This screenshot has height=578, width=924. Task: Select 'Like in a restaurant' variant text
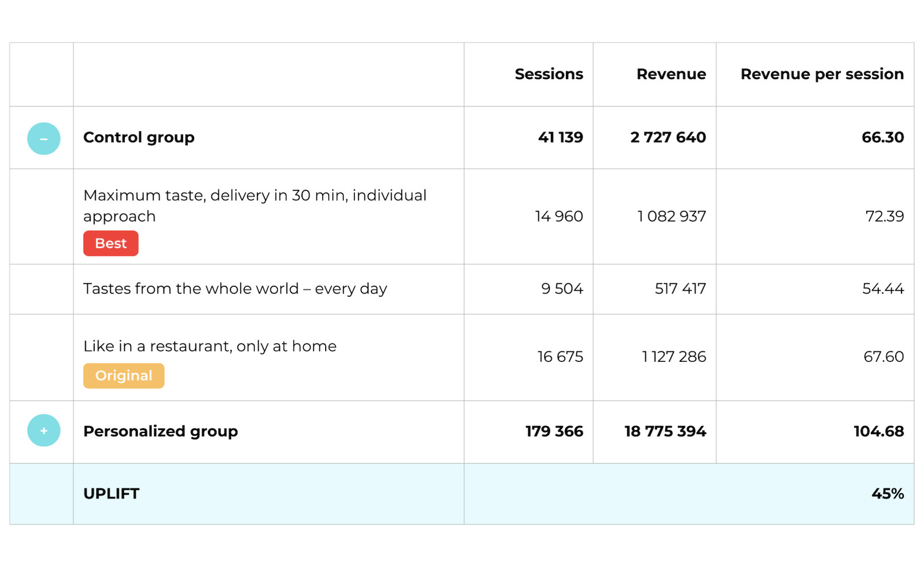(x=210, y=346)
